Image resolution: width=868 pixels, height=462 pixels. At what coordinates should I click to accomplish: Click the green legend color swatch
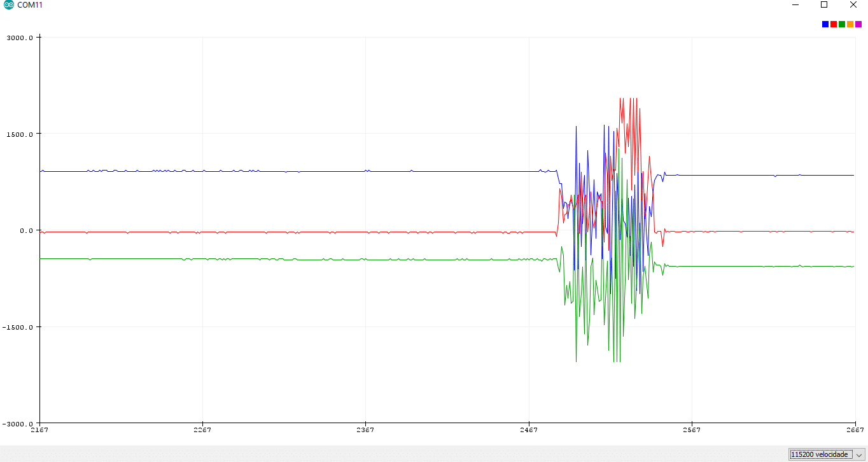point(842,24)
